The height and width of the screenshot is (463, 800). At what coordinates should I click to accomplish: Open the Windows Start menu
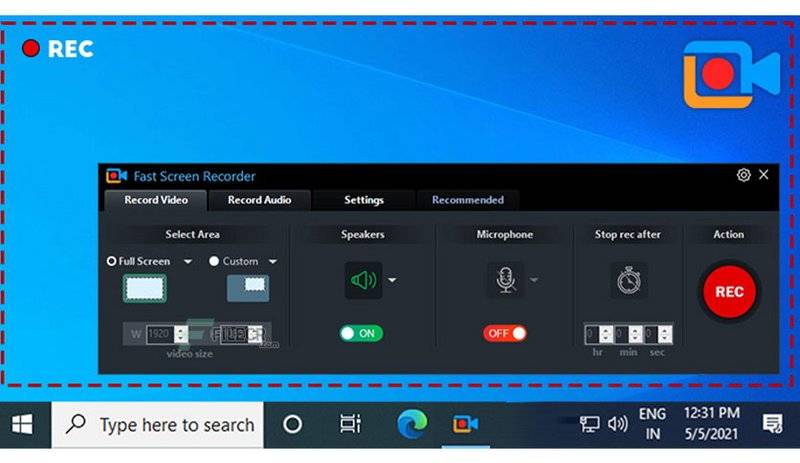22,424
